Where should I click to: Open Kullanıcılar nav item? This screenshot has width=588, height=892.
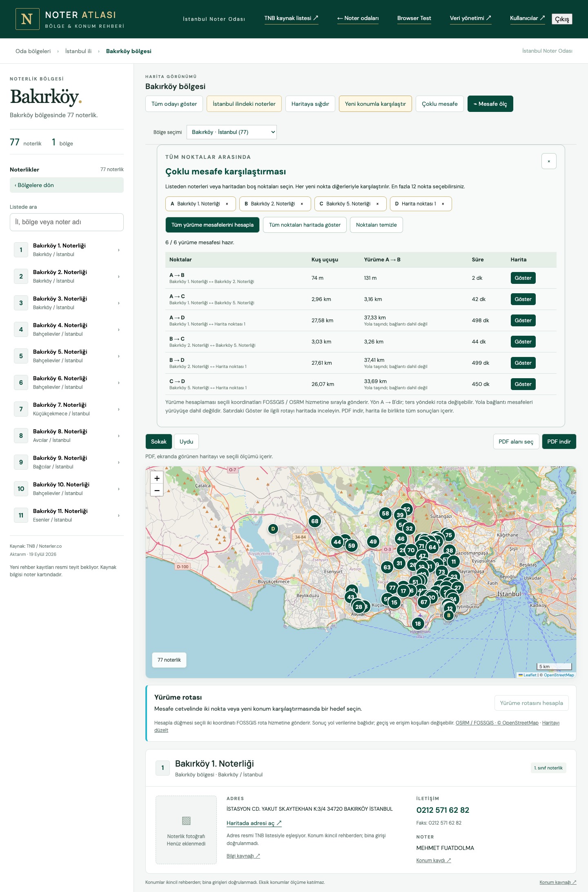(527, 18)
